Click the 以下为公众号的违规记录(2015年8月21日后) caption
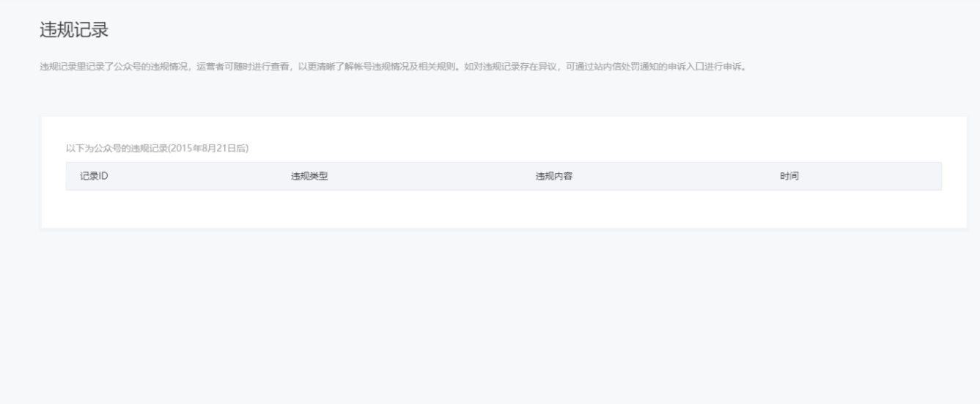The height and width of the screenshot is (404, 980). (x=158, y=148)
